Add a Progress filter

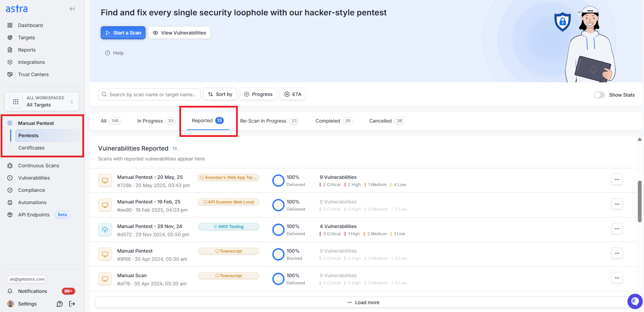pyautogui.click(x=258, y=94)
